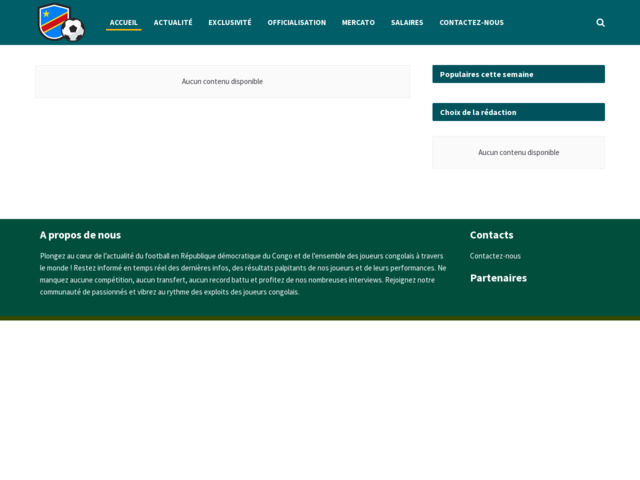Viewport: 640px width, 480px height.
Task: Open the Mercato menu item
Action: tap(358, 22)
